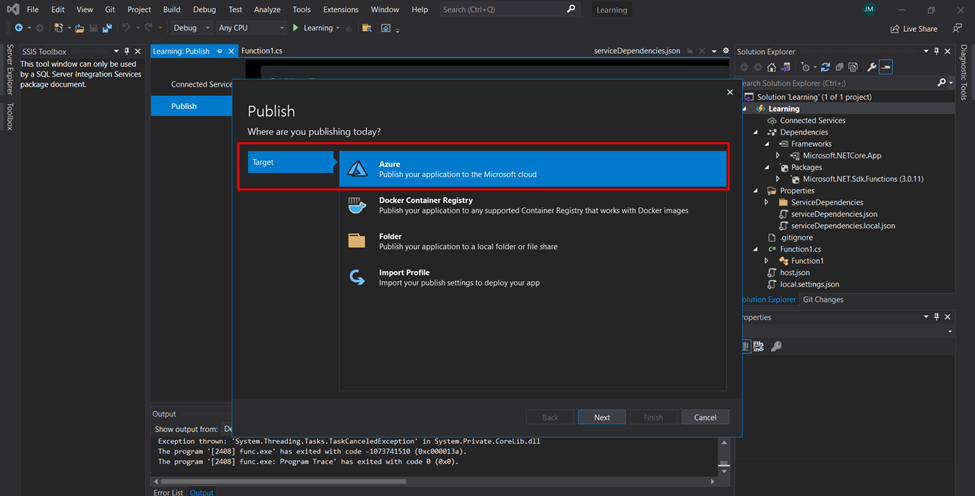The width and height of the screenshot is (975, 496).
Task: Switch to the Function1.cs tab
Action: (x=262, y=51)
